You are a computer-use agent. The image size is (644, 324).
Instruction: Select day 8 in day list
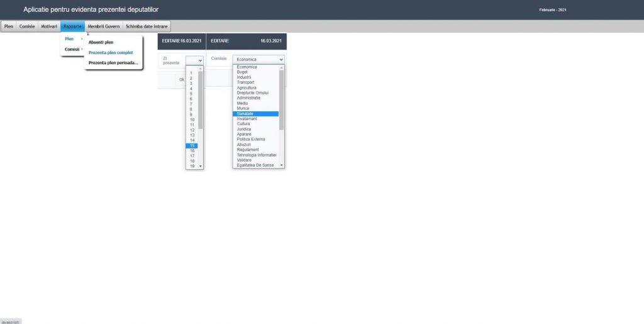(192, 109)
